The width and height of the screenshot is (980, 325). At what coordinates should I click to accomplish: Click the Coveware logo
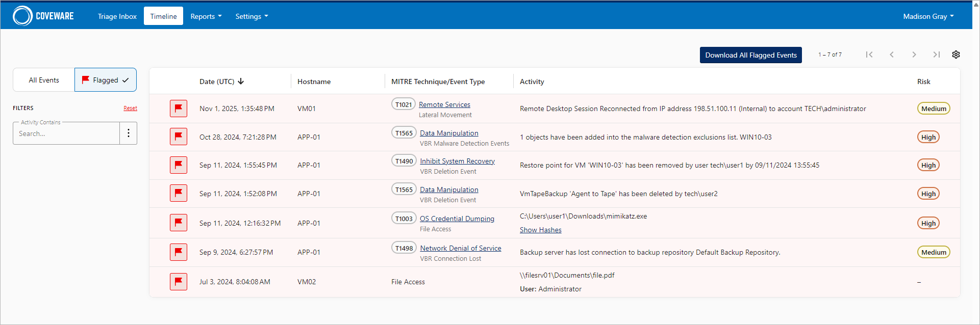coord(43,16)
